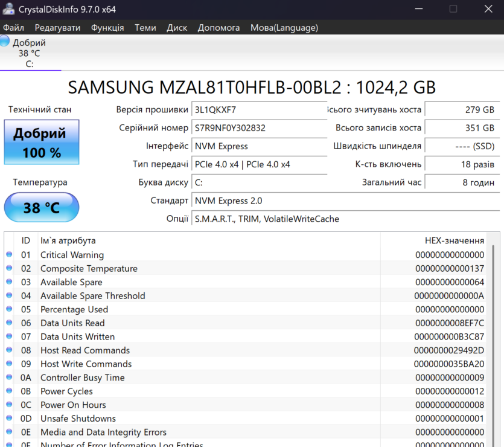
Task: Select the Power On Hours attribute name
Action: pos(73,405)
